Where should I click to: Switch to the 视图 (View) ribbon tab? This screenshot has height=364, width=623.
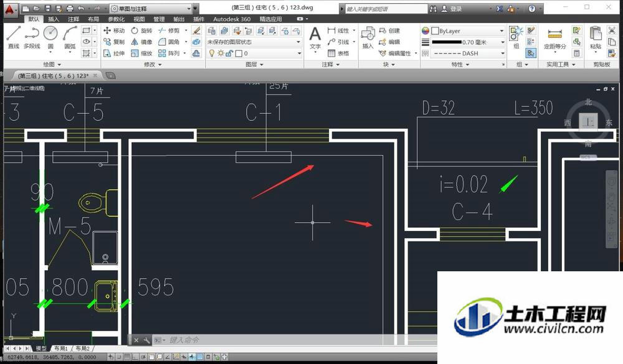coord(139,19)
